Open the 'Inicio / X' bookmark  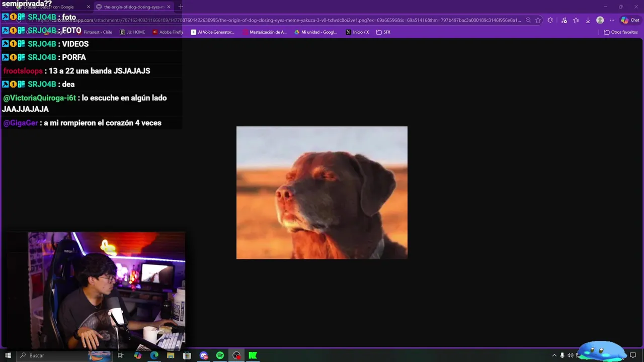(x=357, y=32)
